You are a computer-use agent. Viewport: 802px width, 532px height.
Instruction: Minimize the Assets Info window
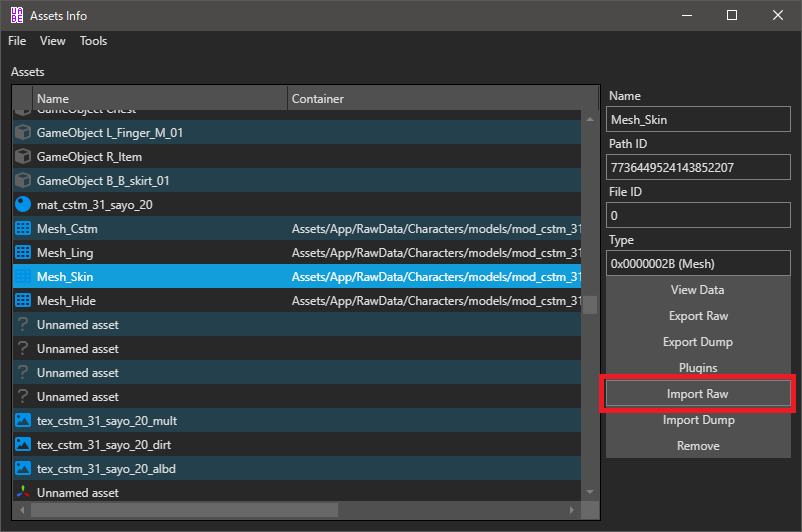click(x=687, y=15)
